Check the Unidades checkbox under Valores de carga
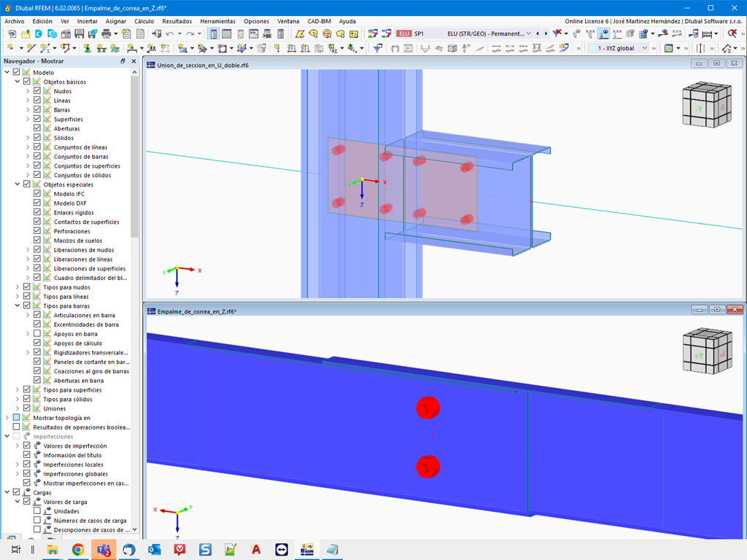The image size is (747, 560). [37, 511]
